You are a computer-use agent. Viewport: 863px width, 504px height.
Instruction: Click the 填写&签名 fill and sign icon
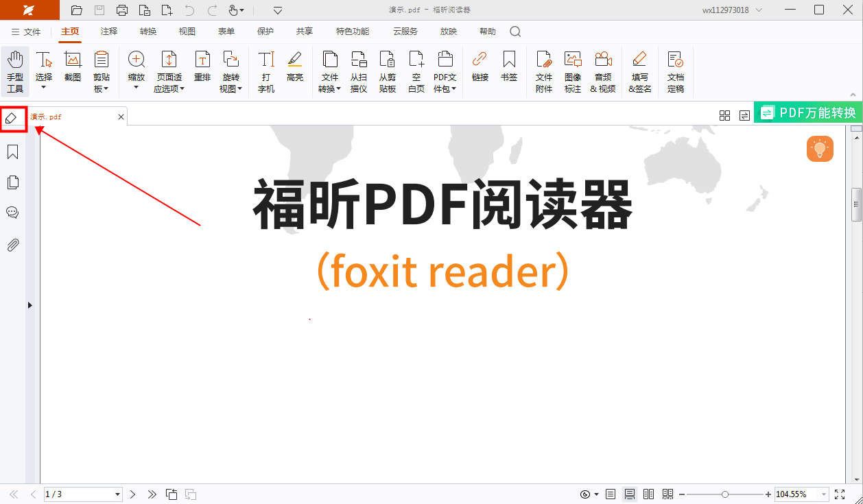tap(639, 71)
